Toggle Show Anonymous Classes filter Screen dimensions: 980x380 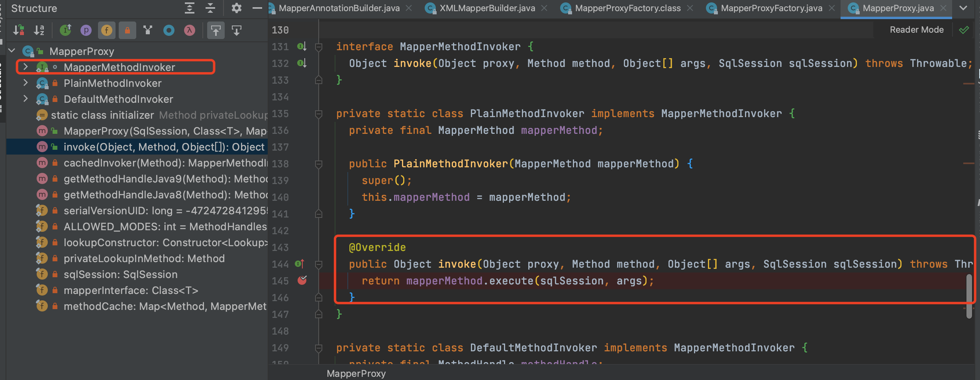coord(148,30)
